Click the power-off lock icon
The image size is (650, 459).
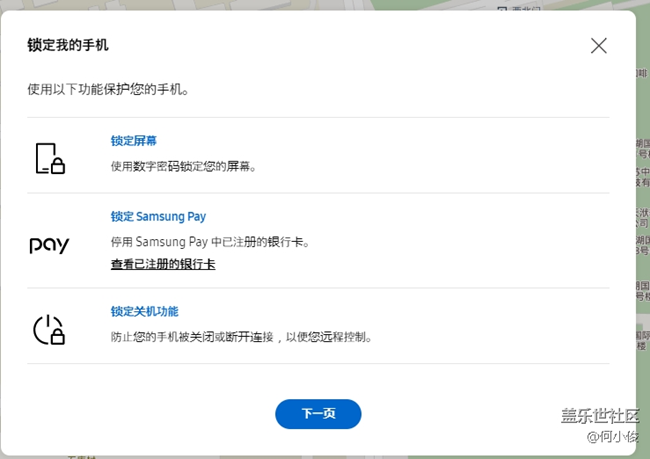(x=49, y=330)
